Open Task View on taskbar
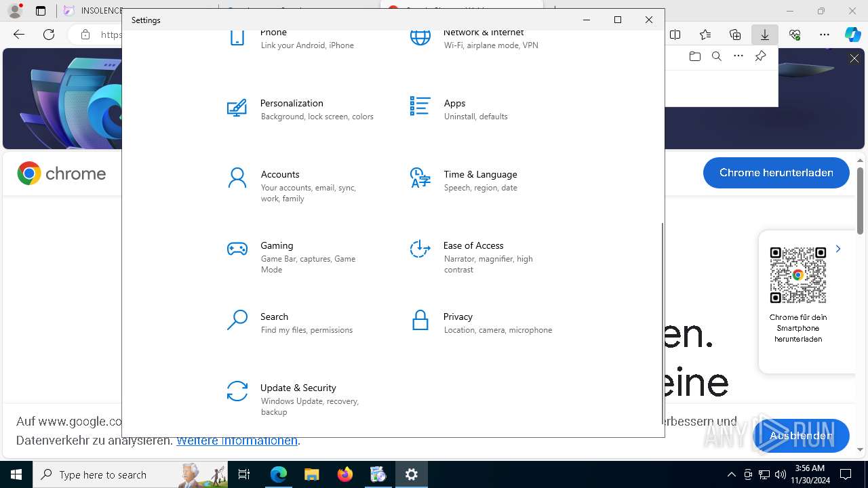 [244, 474]
